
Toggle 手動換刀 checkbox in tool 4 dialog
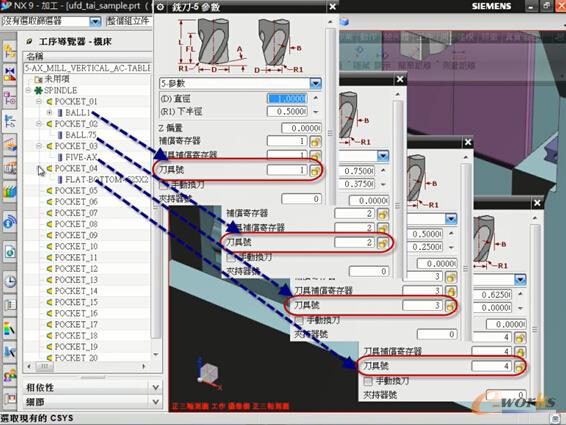click(x=368, y=381)
